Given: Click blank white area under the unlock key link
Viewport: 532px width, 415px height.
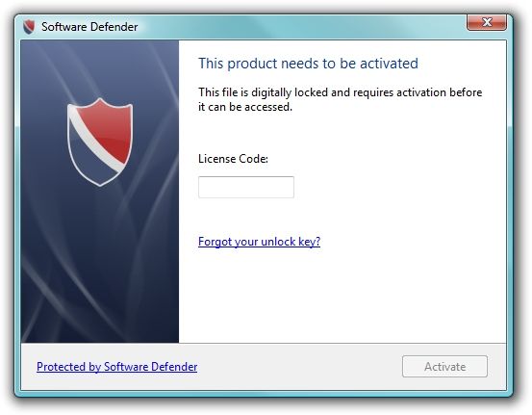Looking at the screenshot, I should 340,296.
